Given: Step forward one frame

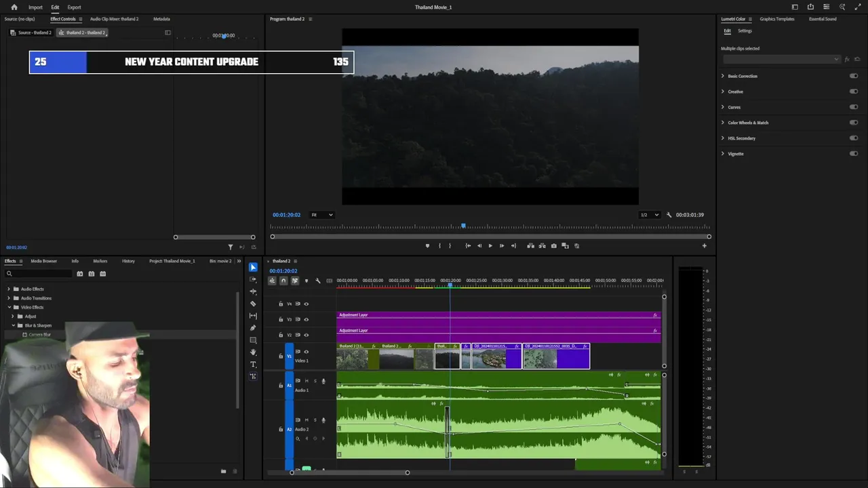Looking at the screenshot, I should (x=502, y=246).
